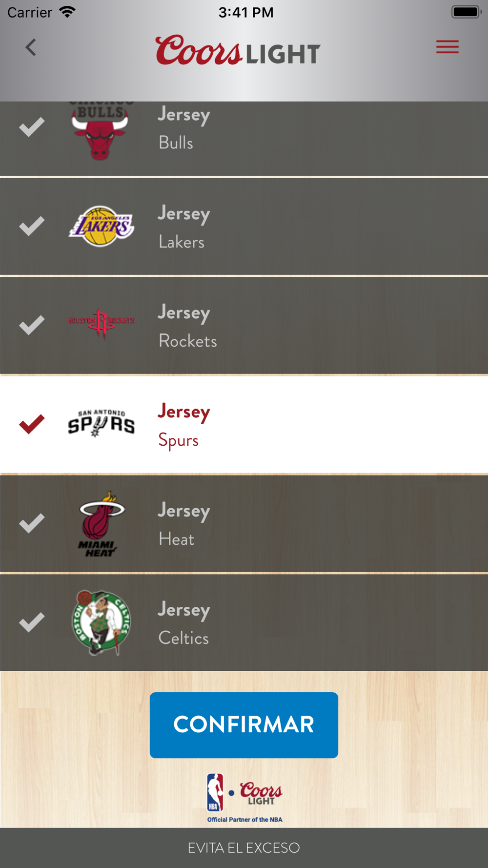Screen dimensions: 488x868
Task: Click the Boston Celtics logo
Action: click(101, 622)
